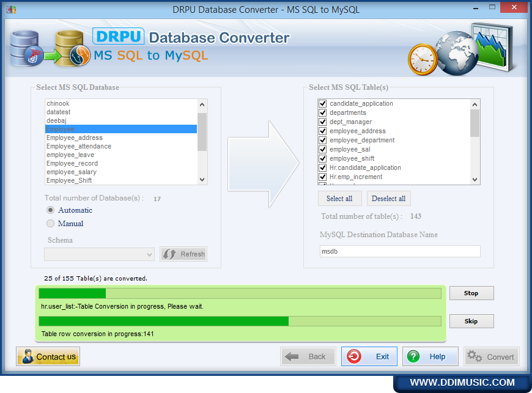This screenshot has height=393, width=532.
Task: Click the green chart icon in header
Action: click(494, 46)
